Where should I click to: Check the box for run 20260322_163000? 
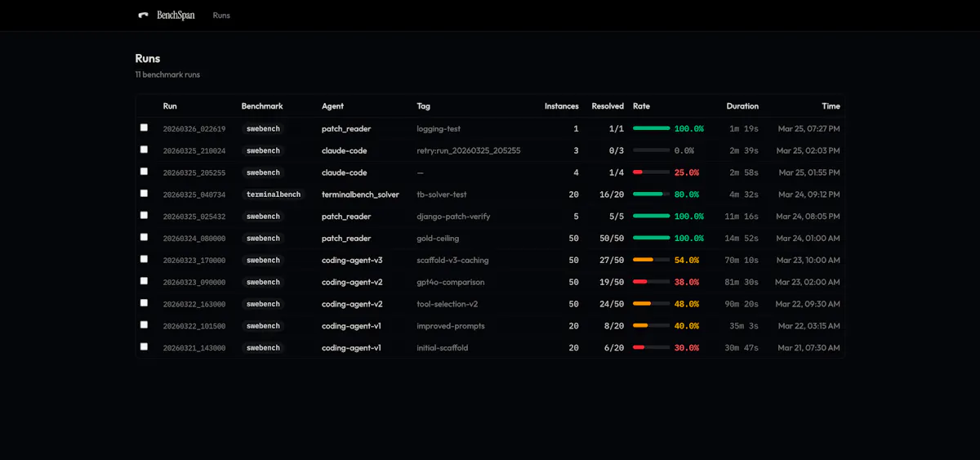point(144,303)
